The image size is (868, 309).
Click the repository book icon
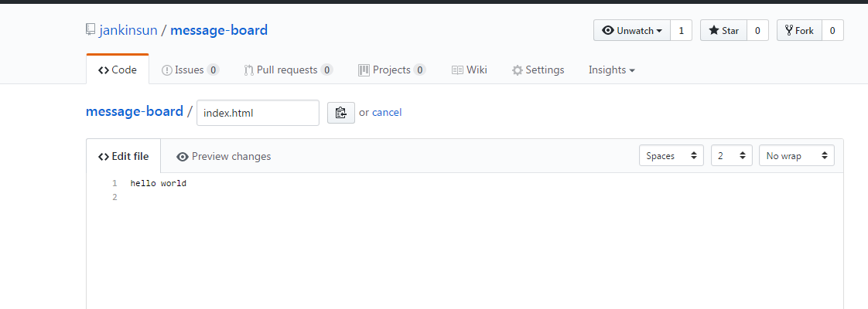coord(91,31)
